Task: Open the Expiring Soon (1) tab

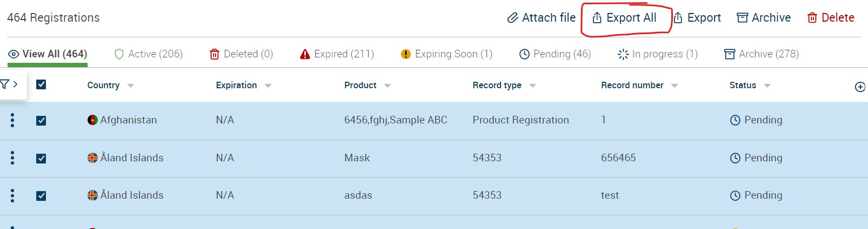Action: 446,54
